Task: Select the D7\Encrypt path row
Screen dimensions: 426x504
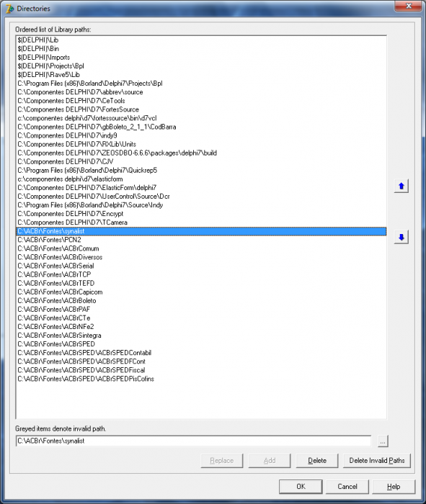Action: pos(201,214)
